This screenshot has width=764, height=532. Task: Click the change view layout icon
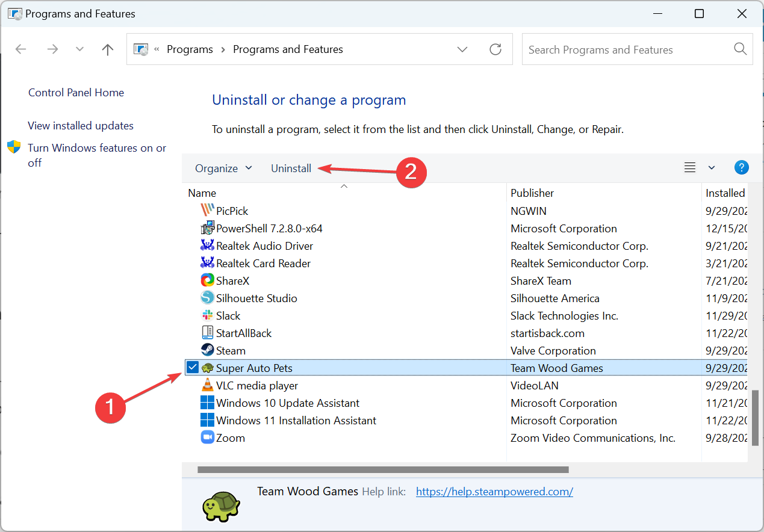(690, 168)
